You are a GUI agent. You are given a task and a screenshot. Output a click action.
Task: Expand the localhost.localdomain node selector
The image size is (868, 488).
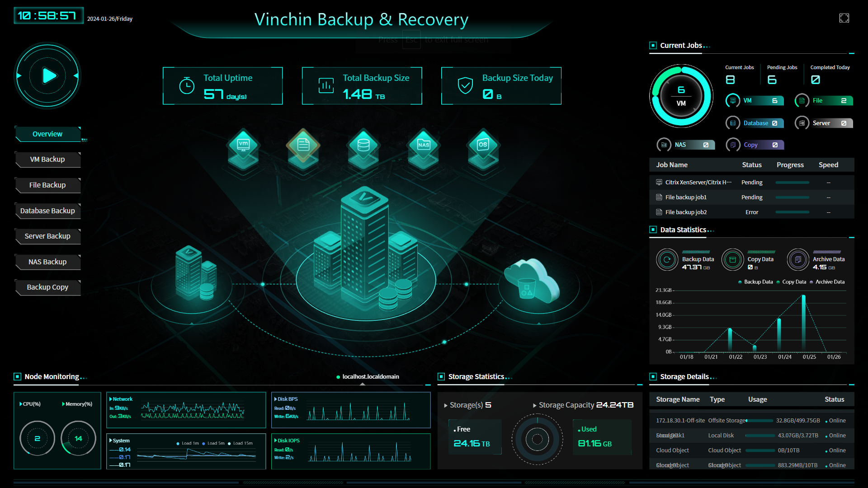click(368, 377)
